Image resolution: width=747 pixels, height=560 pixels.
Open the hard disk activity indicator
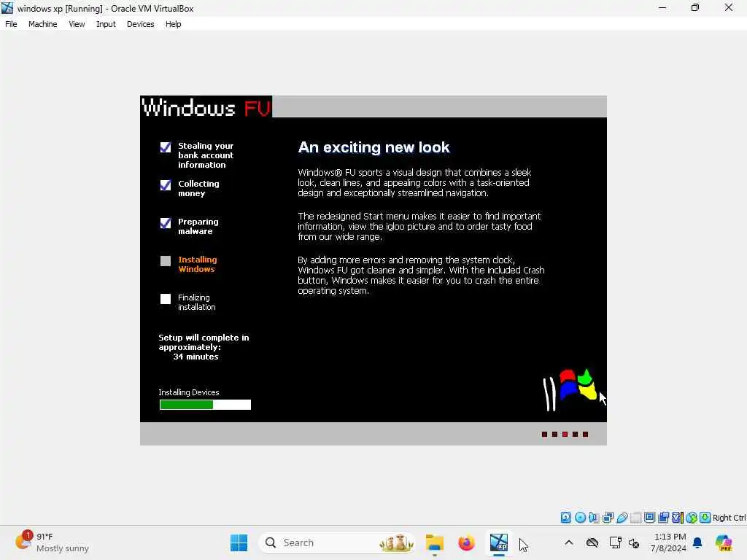click(565, 517)
